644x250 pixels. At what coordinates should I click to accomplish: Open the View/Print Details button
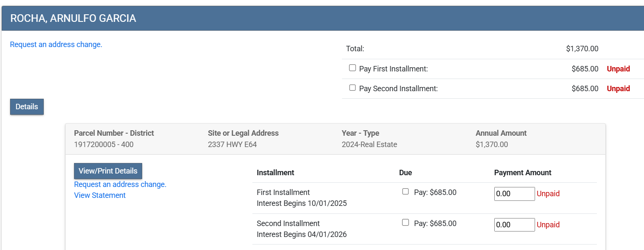[x=108, y=171]
